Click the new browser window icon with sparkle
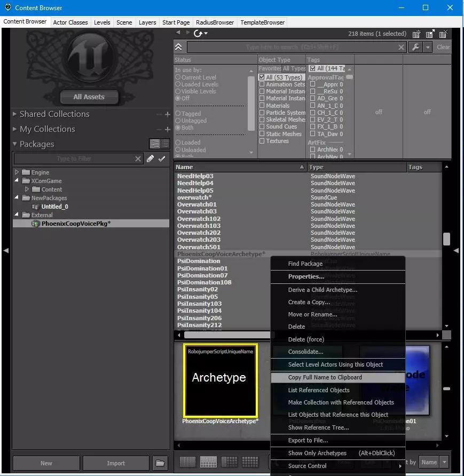464x476 pixels. pos(416,34)
